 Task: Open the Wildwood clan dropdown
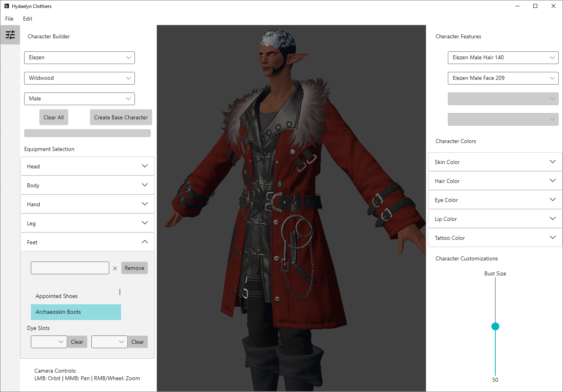tap(80, 78)
